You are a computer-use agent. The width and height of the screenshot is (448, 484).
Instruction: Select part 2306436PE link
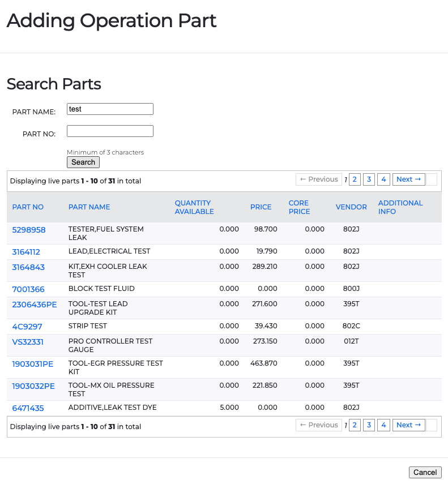pos(35,305)
